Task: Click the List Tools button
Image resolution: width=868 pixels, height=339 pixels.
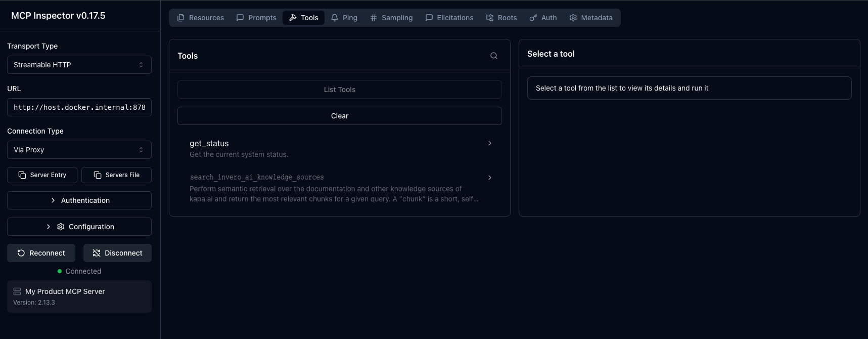Action: click(x=340, y=90)
